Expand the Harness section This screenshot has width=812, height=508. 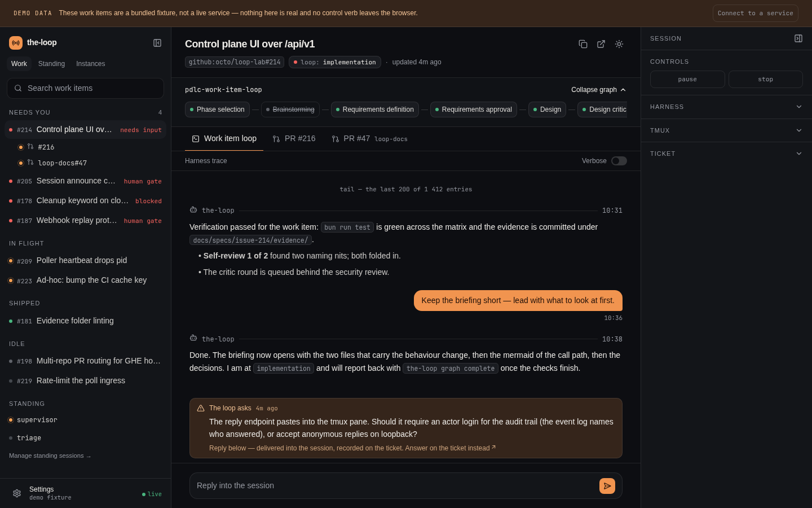coord(726,107)
